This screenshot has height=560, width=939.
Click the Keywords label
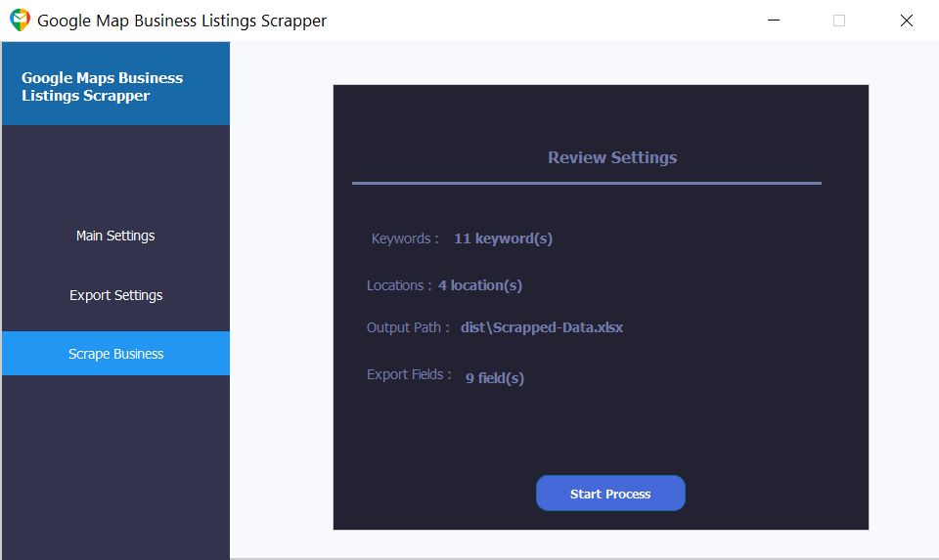[405, 238]
